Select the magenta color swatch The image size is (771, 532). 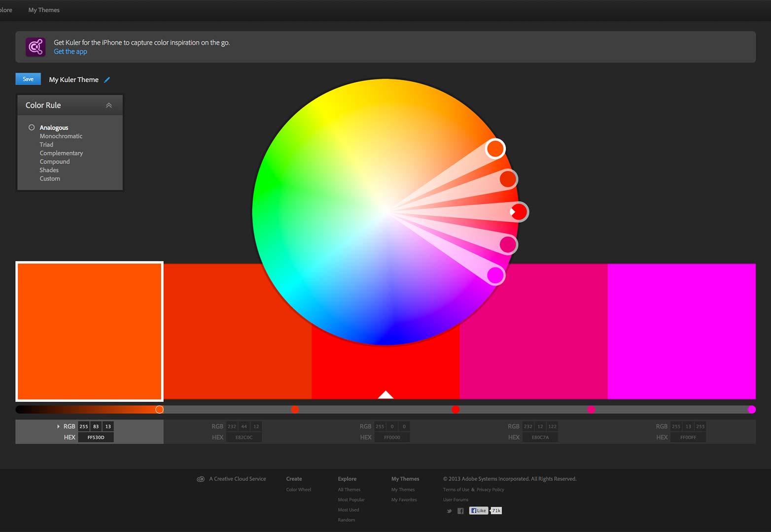point(681,331)
